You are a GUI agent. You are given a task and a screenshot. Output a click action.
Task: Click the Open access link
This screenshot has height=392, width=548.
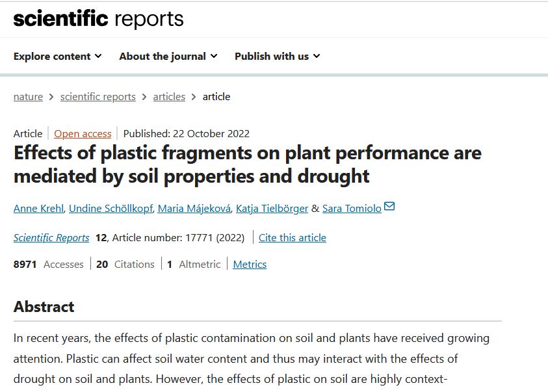(x=83, y=134)
